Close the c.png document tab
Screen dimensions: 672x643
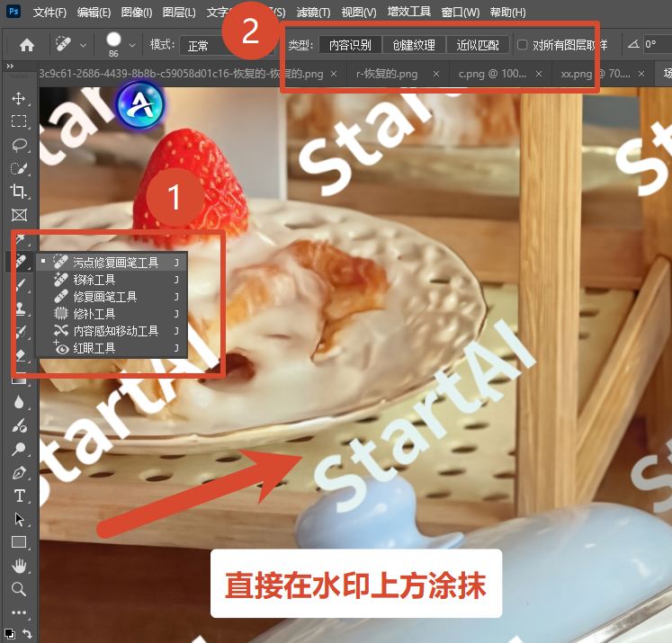point(539,74)
